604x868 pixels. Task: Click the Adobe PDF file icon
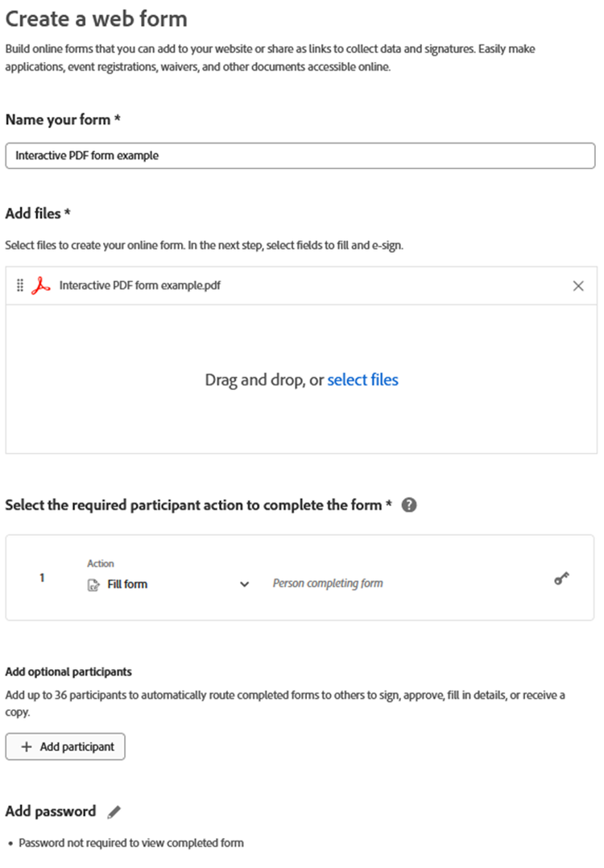click(x=40, y=286)
